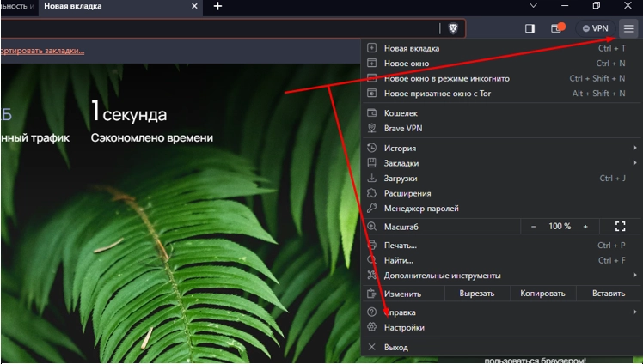The height and width of the screenshot is (364, 643).
Task: Click the magnifier icon beside Масштаб
Action: pyautogui.click(x=371, y=227)
